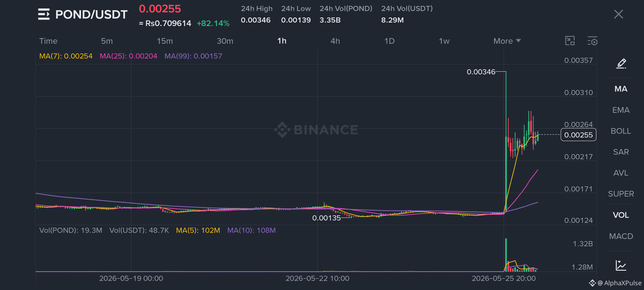
Task: Click the 2026-05-22 10:00 date label
Action: [x=317, y=278]
